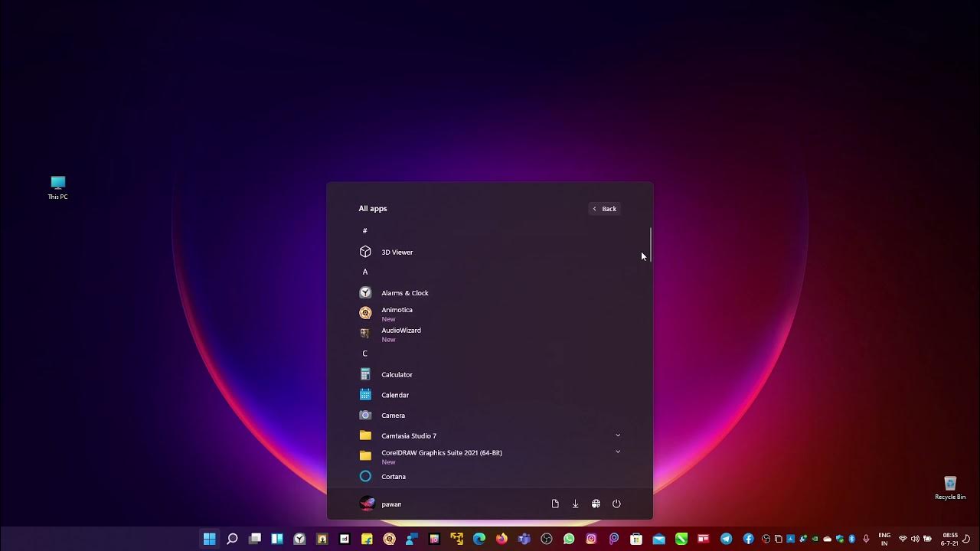Open OneDrive cloud tray icon

click(827, 539)
